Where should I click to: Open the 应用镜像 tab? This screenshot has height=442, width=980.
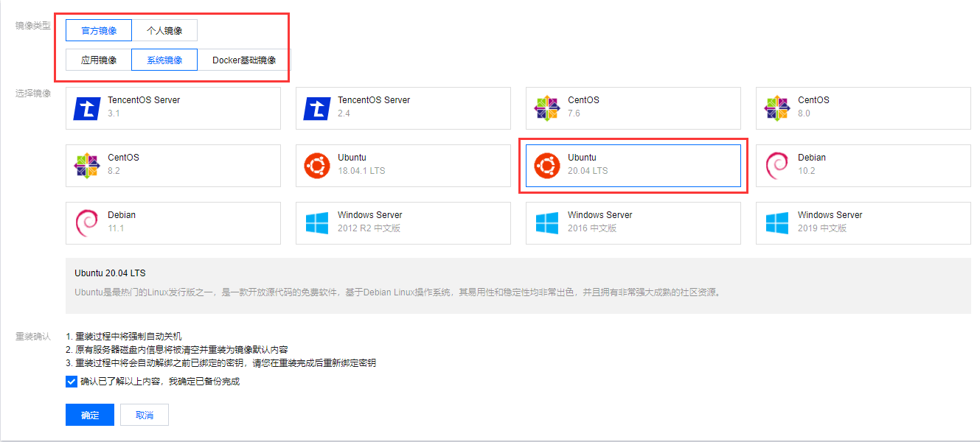pyautogui.click(x=98, y=60)
